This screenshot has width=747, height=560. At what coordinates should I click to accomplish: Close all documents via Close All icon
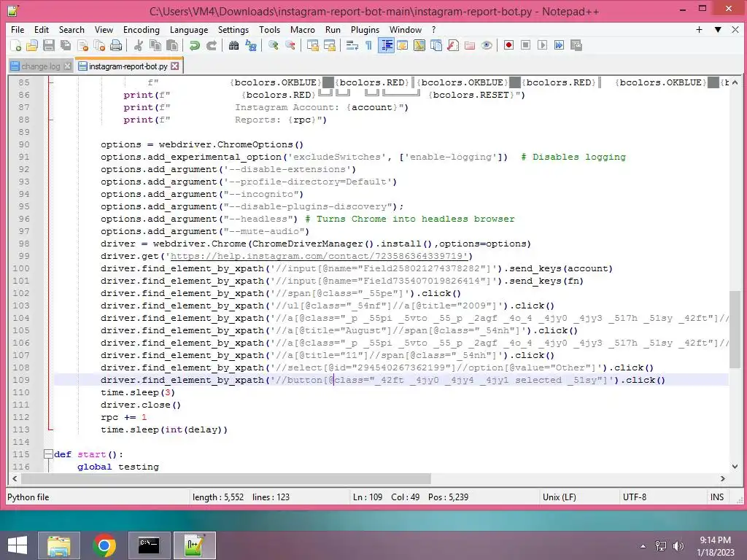99,45
